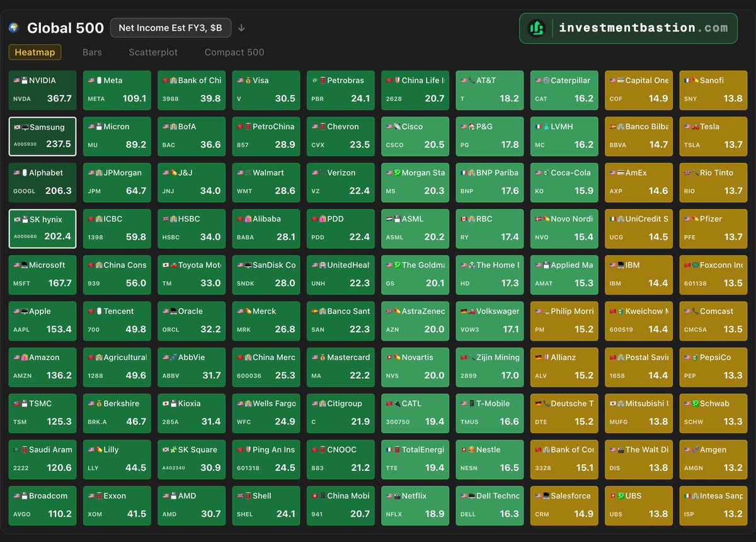The width and height of the screenshot is (756, 542).
Task: Select the Heatmap tab
Action: click(x=35, y=52)
